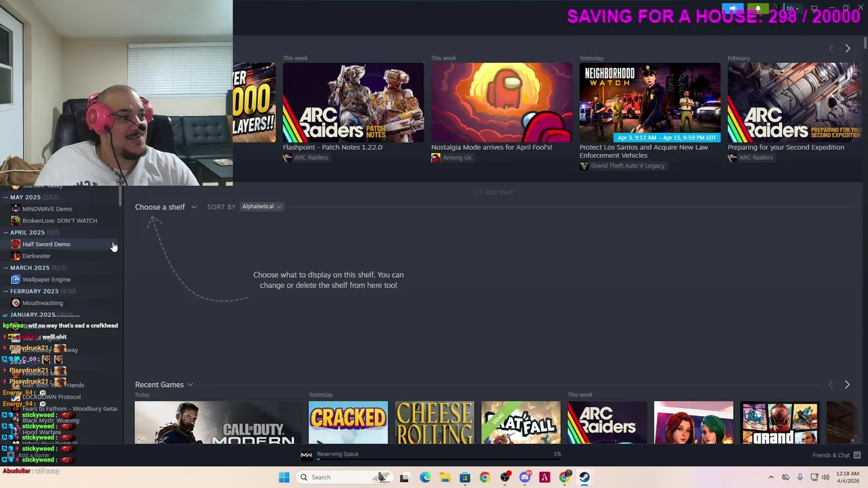Collapse the MARCH 2025 library section
Viewport: 868px width, 488px height.
click(x=5, y=268)
